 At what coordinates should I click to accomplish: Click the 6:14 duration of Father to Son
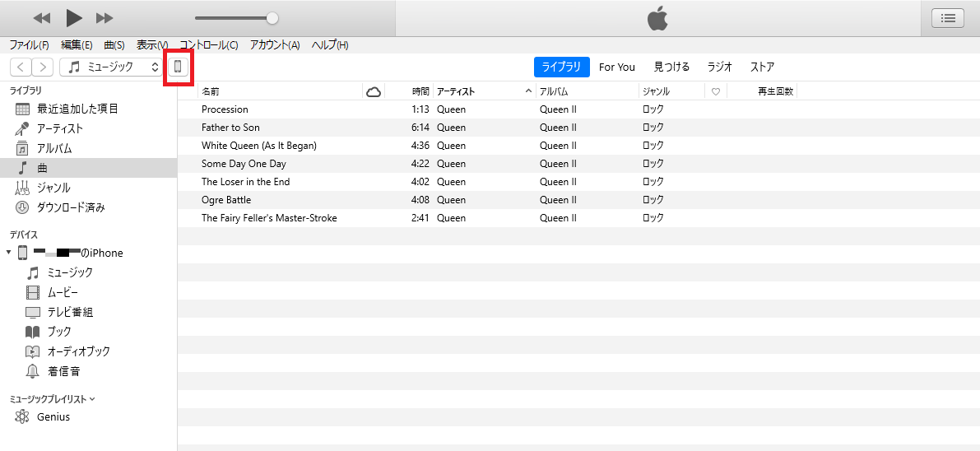(420, 128)
